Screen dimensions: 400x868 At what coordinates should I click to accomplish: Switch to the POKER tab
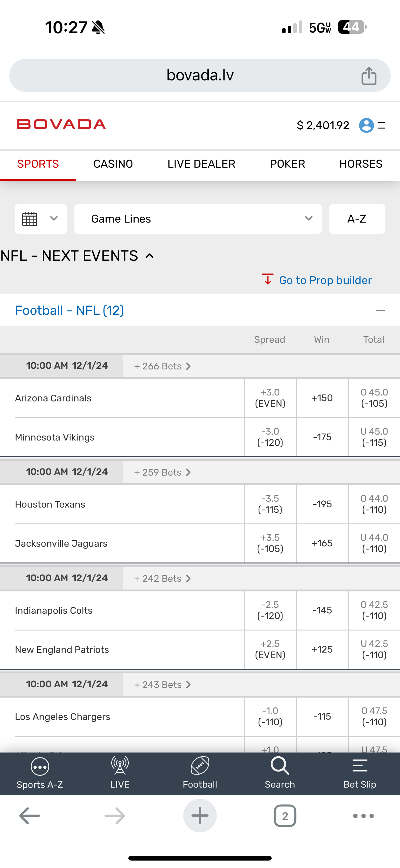[x=287, y=164]
